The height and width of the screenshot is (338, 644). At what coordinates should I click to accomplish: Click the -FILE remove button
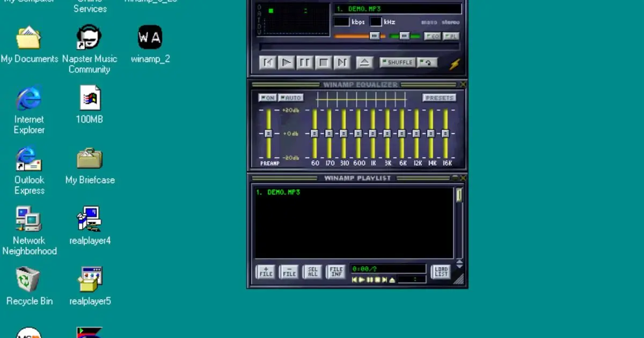(289, 272)
